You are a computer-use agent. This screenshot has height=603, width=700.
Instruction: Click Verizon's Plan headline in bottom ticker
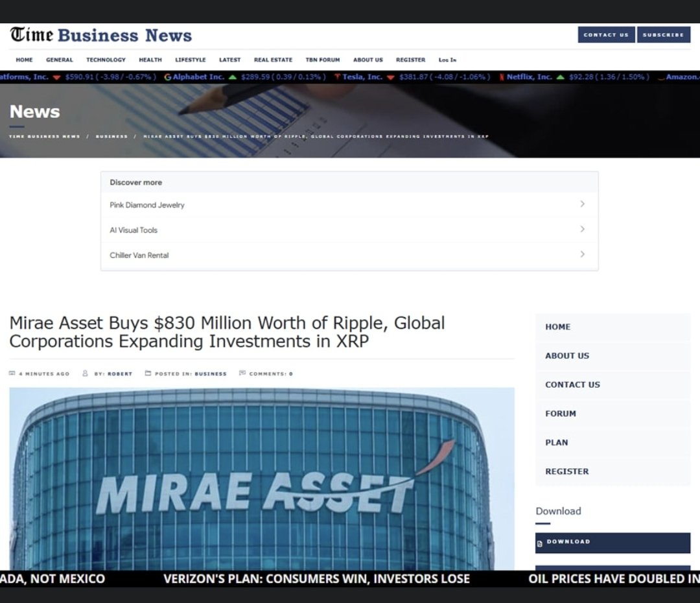coord(316,579)
